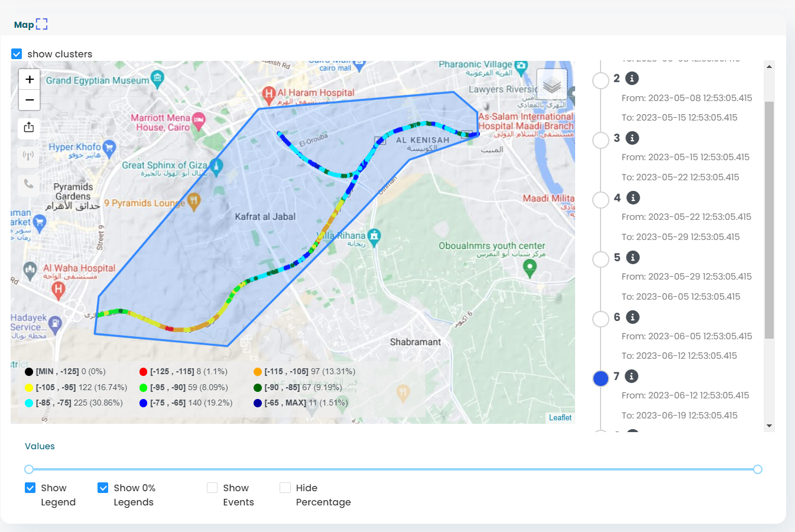The height and width of the screenshot is (532, 795).
Task: Click the Map panel title
Action: 24,25
